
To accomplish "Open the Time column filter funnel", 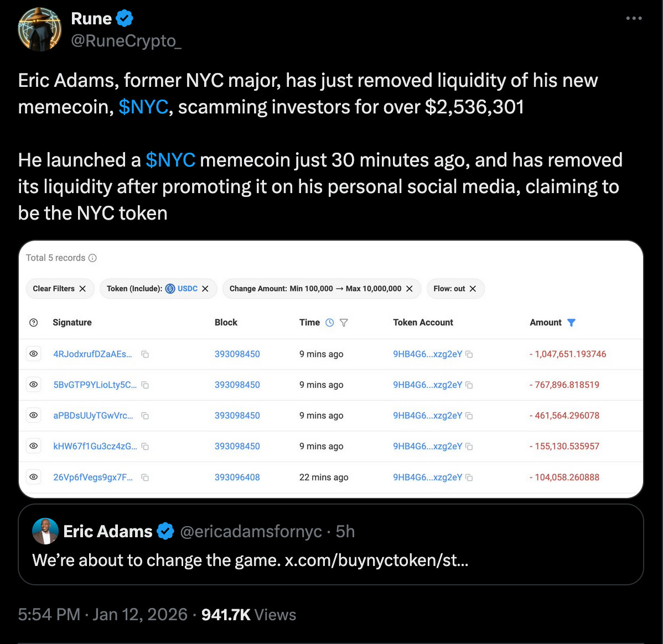I will pos(344,323).
